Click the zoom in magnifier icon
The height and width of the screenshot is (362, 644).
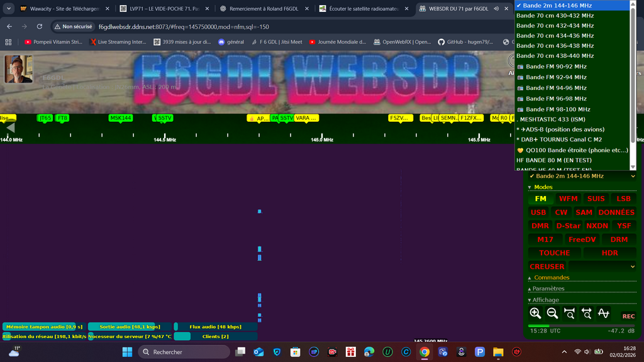pos(535,314)
